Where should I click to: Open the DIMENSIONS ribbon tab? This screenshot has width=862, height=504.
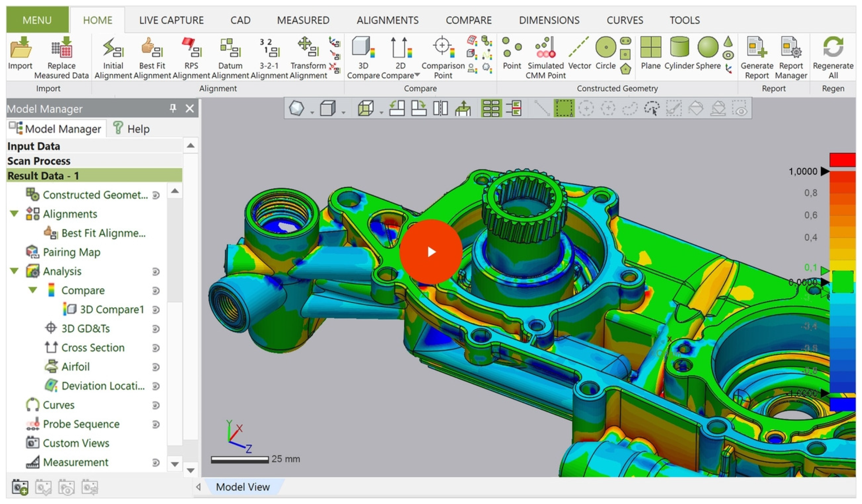click(549, 20)
